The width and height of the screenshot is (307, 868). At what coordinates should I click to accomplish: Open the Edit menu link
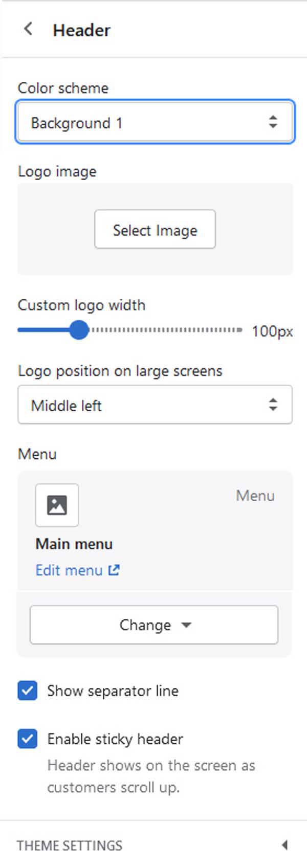coord(69,570)
